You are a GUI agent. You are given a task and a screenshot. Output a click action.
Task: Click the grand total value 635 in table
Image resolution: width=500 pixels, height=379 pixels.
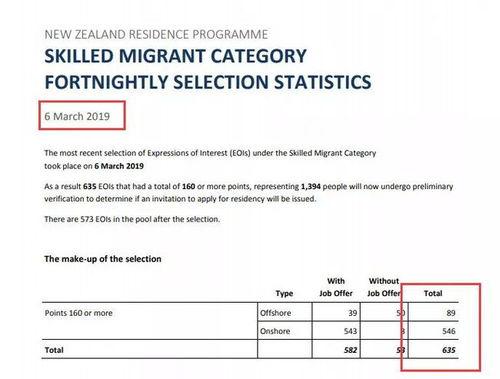pos(449,350)
